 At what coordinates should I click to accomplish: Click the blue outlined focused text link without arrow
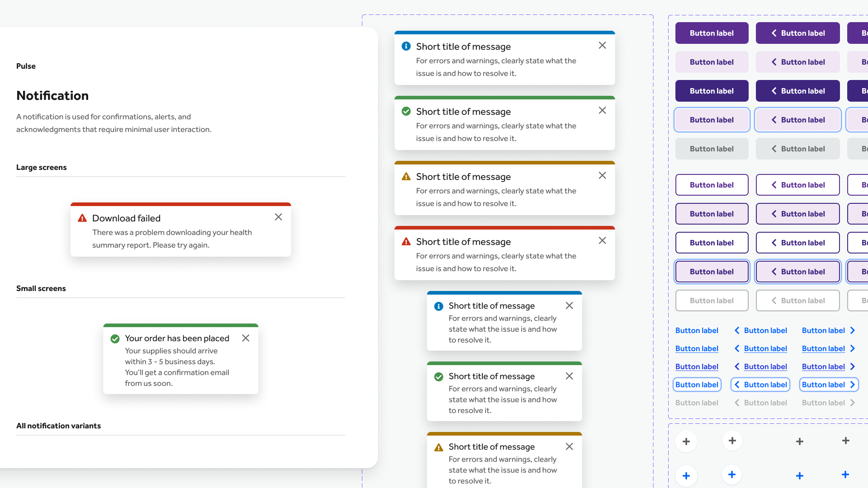click(697, 385)
